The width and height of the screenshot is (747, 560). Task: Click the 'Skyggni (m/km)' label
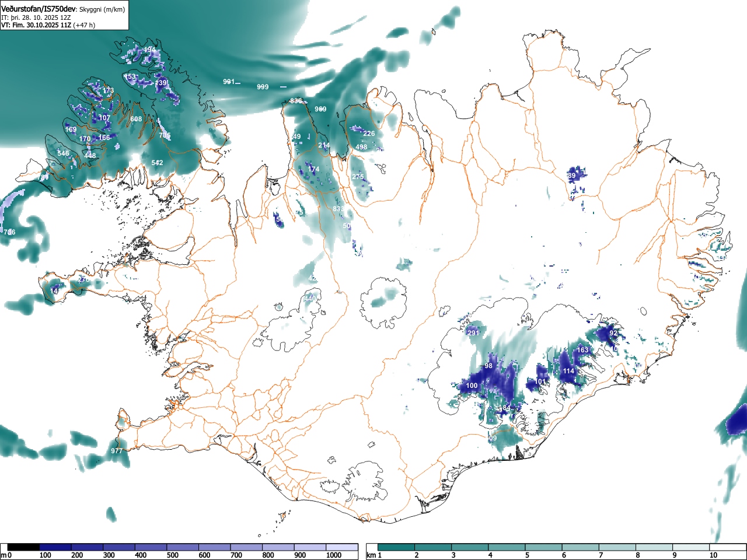[x=102, y=10]
